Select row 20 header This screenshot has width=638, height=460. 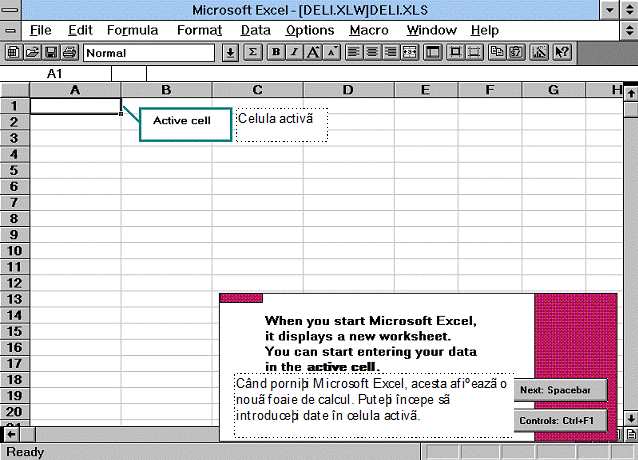click(15, 412)
